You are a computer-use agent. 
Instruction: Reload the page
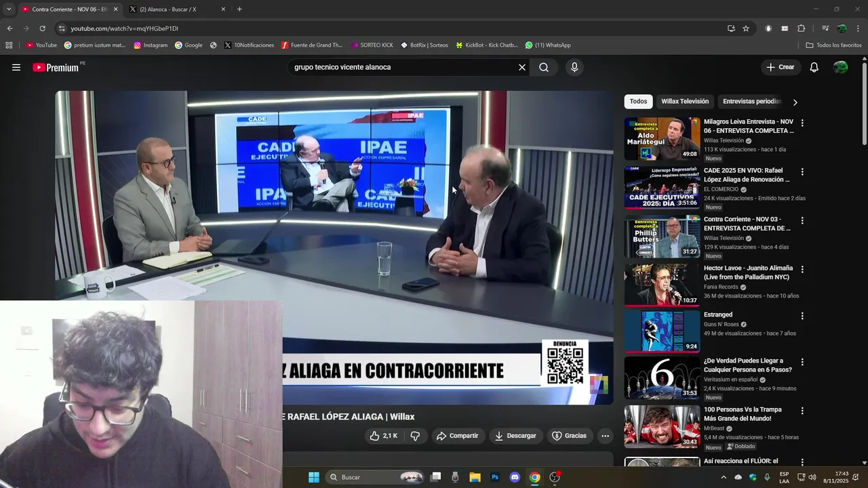pyautogui.click(x=42, y=28)
